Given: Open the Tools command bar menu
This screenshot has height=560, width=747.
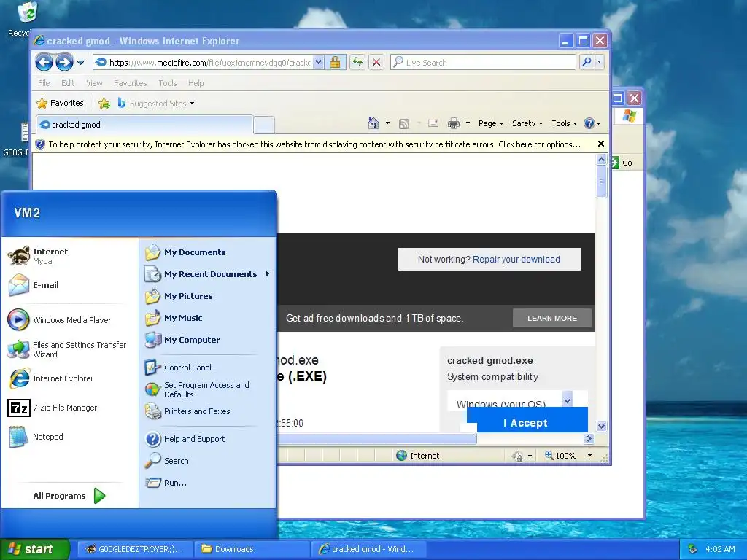Looking at the screenshot, I should pyautogui.click(x=564, y=123).
